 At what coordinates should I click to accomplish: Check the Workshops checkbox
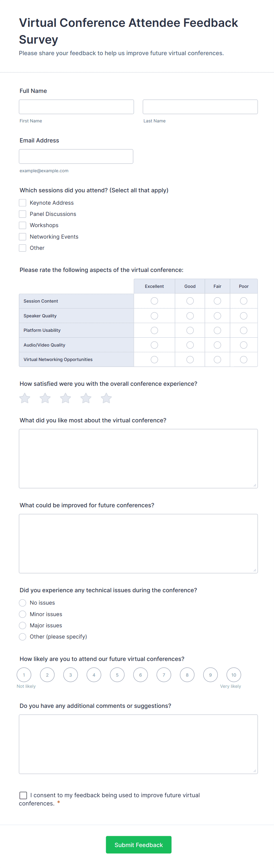point(23,225)
